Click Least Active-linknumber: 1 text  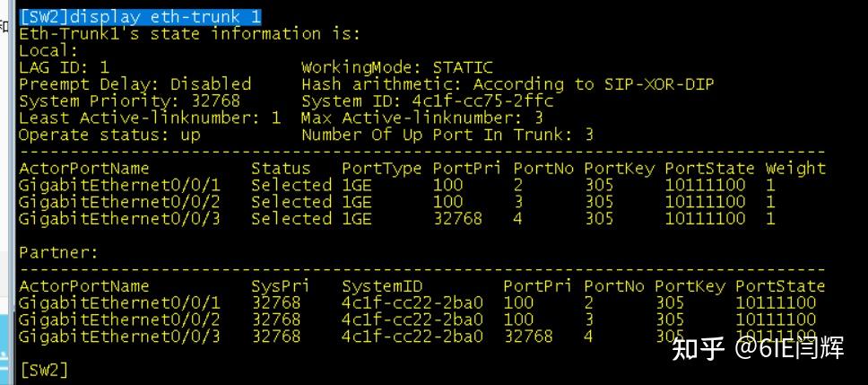pyautogui.click(x=150, y=118)
